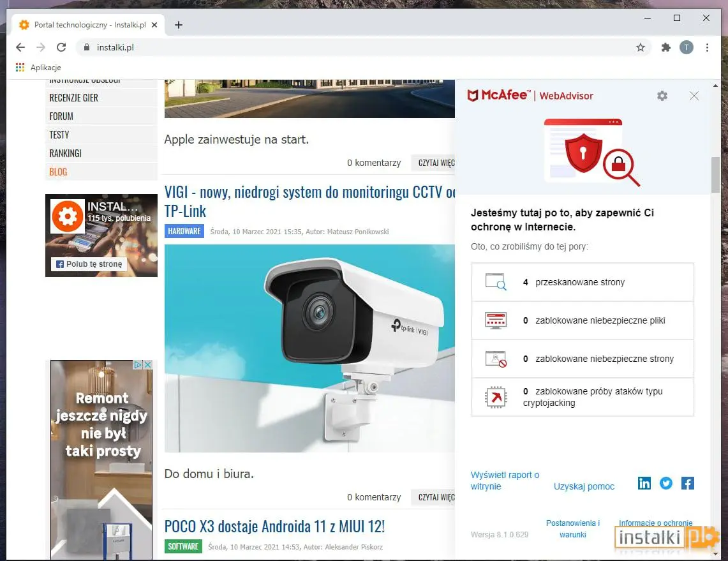Click the cryptojacking attacks icon
The width and height of the screenshot is (728, 561).
click(x=495, y=398)
